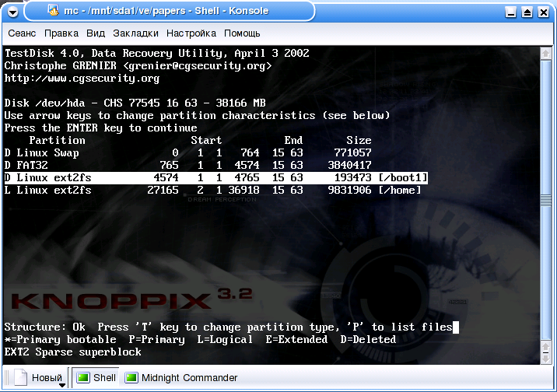
Task: Click the Start column header
Action: click(x=206, y=140)
